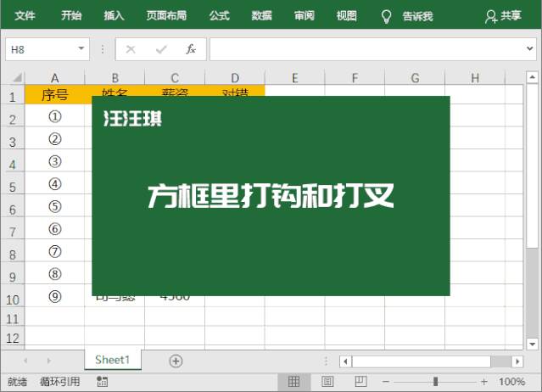Click the cell containing ⑨
The image size is (542, 392).
pos(54,296)
